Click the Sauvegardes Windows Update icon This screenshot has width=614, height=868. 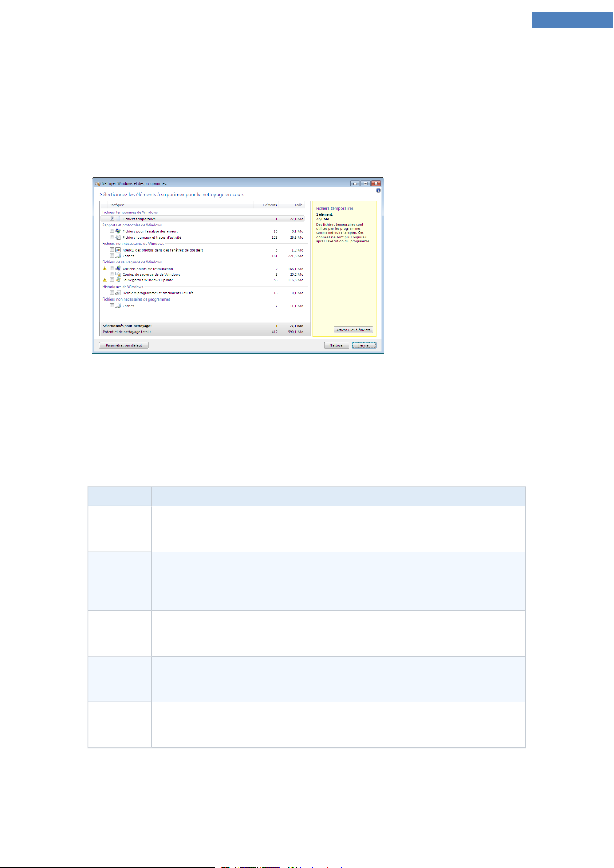coord(118,280)
